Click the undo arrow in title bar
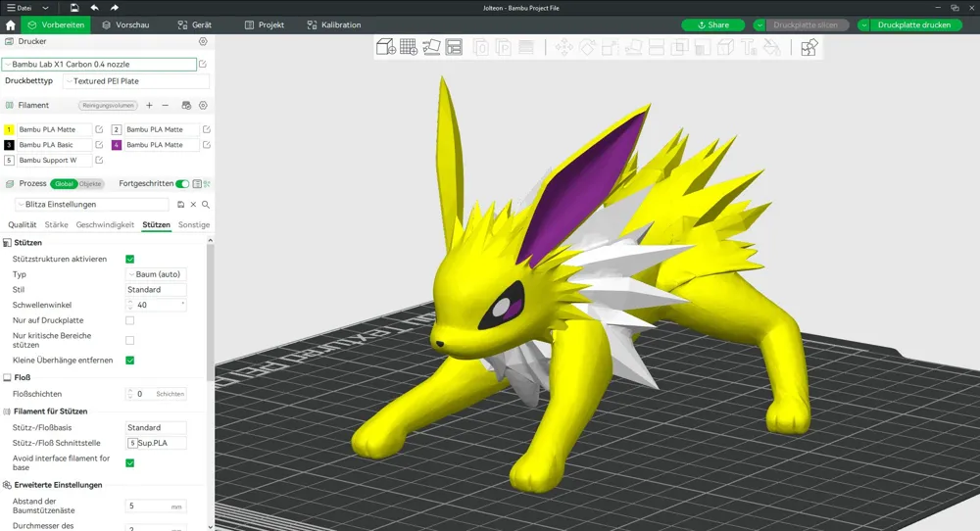The image size is (980, 531). point(94,8)
